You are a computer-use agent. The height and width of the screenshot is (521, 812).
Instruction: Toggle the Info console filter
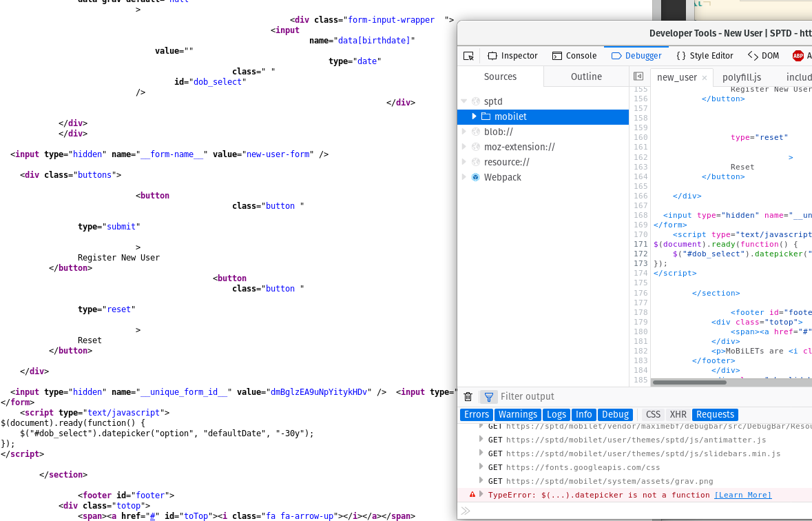pos(583,415)
